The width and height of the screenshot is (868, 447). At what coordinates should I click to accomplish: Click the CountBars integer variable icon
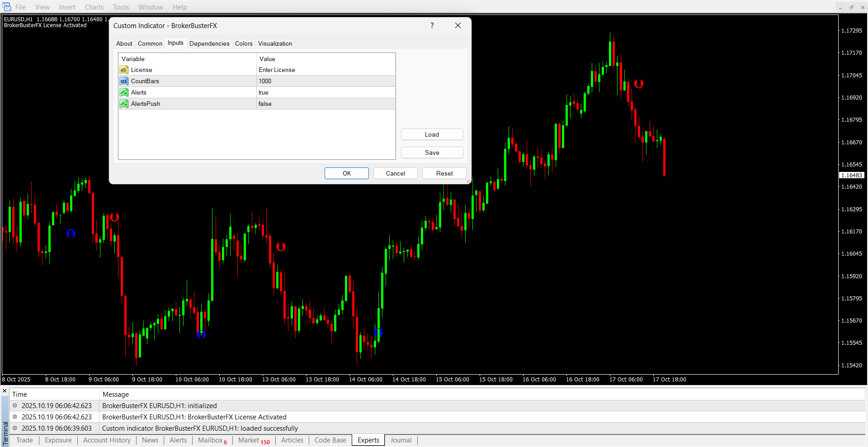(124, 81)
